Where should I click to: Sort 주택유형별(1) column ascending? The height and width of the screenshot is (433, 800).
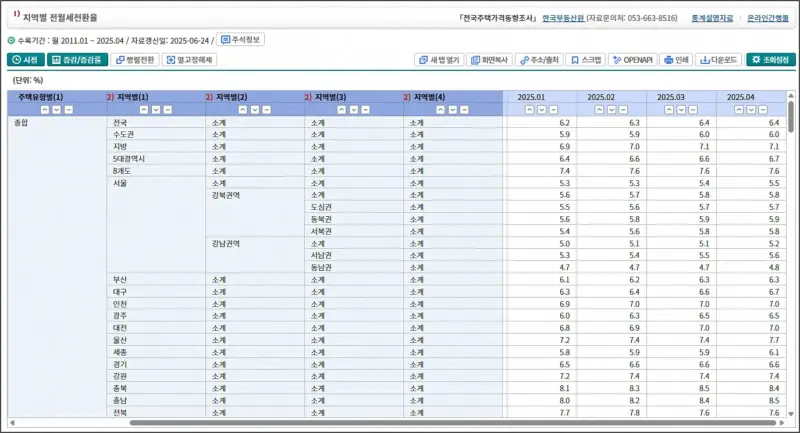pos(45,110)
